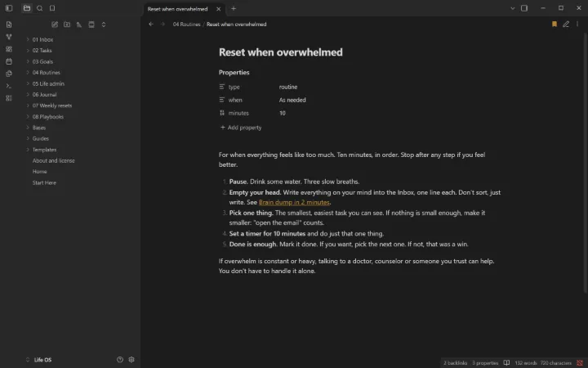Image resolution: width=588 pixels, height=368 pixels.
Task: Switch to editing view pencil icon
Action: (x=566, y=24)
